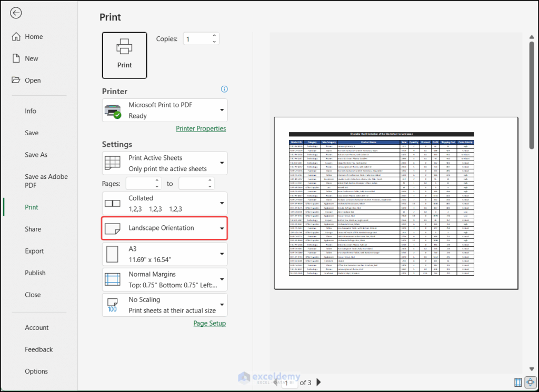Screen dimensions: 539x392
Task: Click the back arrow circle icon
Action: pyautogui.click(x=16, y=13)
